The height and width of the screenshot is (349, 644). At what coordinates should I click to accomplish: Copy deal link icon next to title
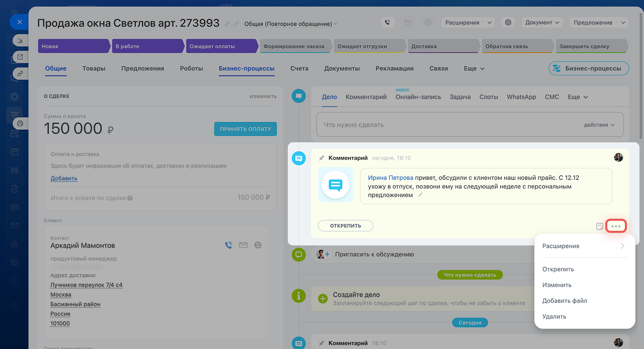pyautogui.click(x=236, y=24)
